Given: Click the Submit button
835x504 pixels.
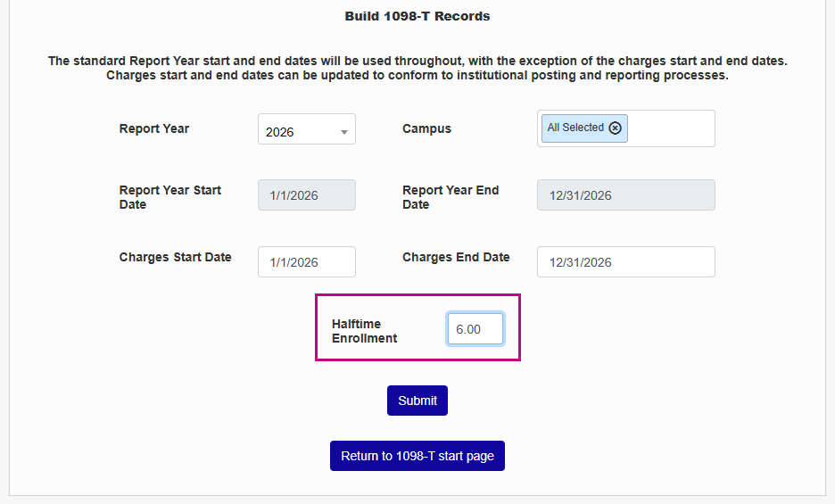Looking at the screenshot, I should pyautogui.click(x=417, y=401).
